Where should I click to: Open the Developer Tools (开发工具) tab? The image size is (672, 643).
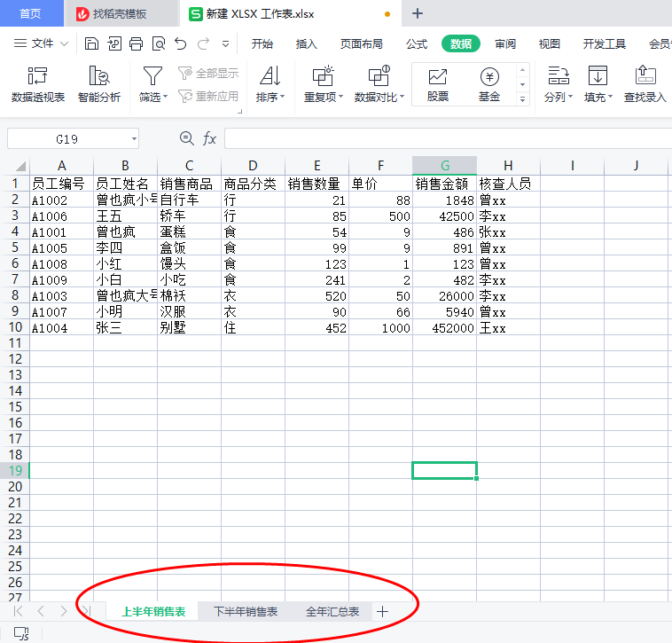click(x=605, y=43)
